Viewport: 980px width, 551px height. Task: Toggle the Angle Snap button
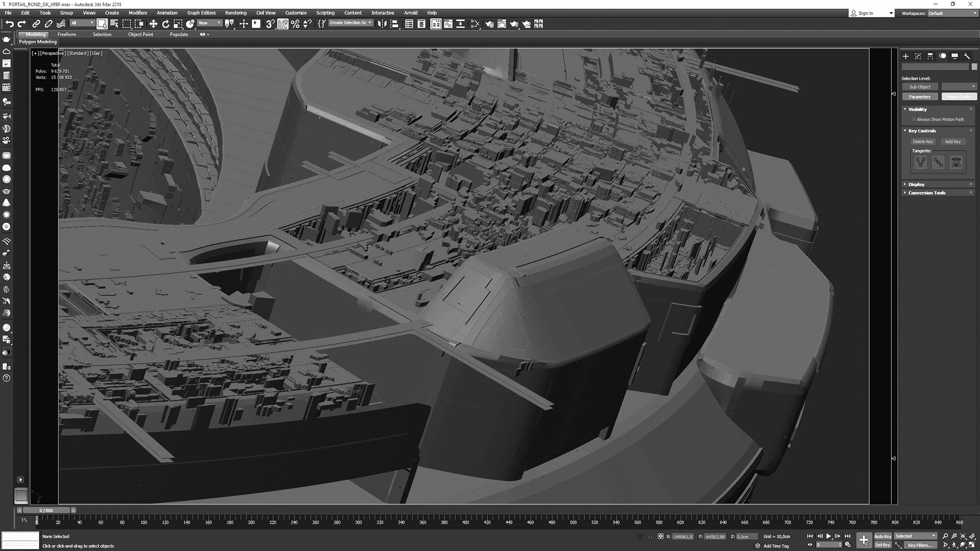tap(283, 24)
